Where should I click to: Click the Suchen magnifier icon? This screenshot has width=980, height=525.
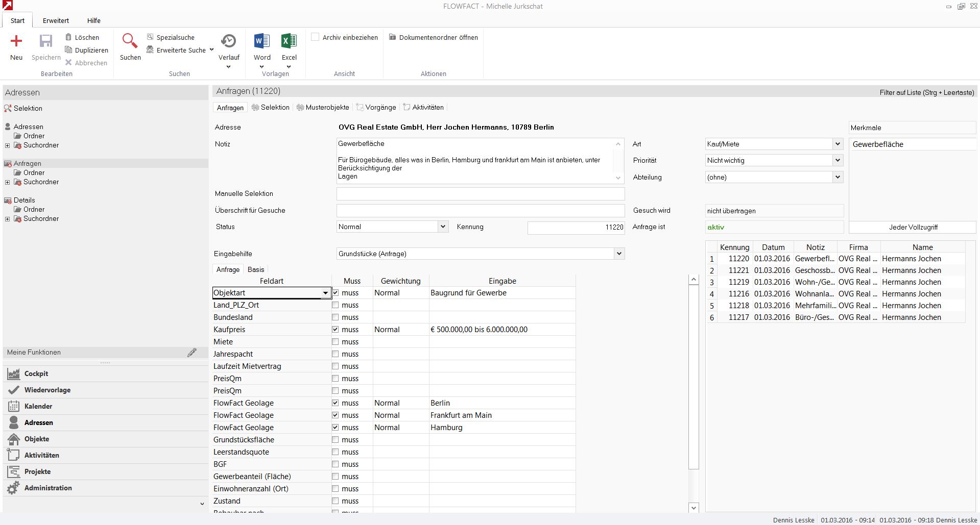pyautogui.click(x=130, y=41)
